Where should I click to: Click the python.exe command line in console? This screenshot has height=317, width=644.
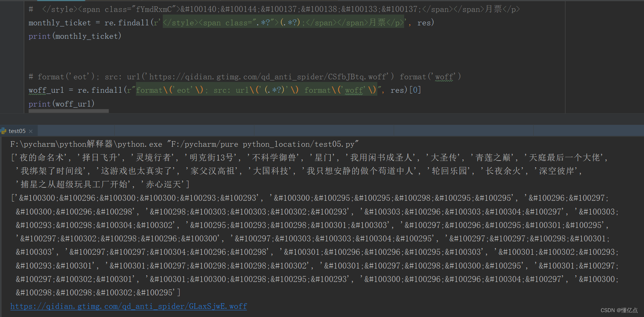coord(184,144)
